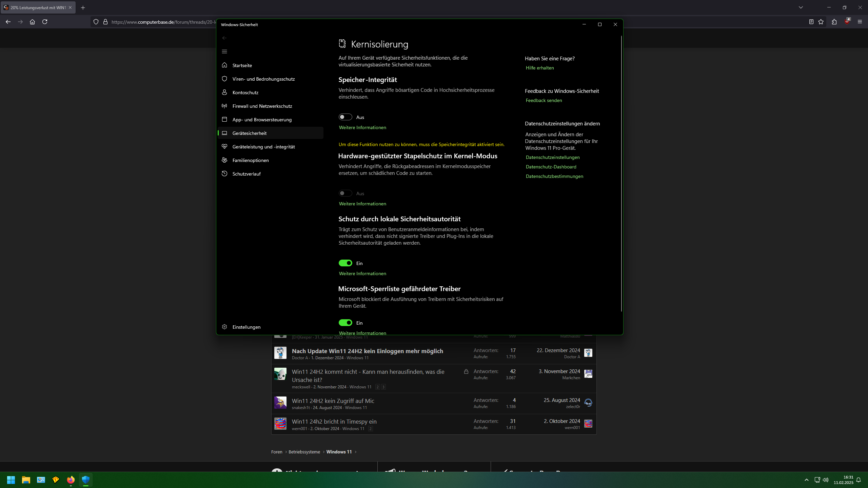
Task: Click the Einstellungen gear icon
Action: (x=224, y=326)
